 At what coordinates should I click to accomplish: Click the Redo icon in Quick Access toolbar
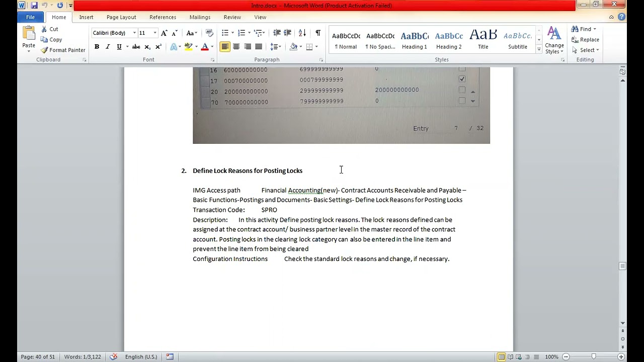(x=60, y=6)
